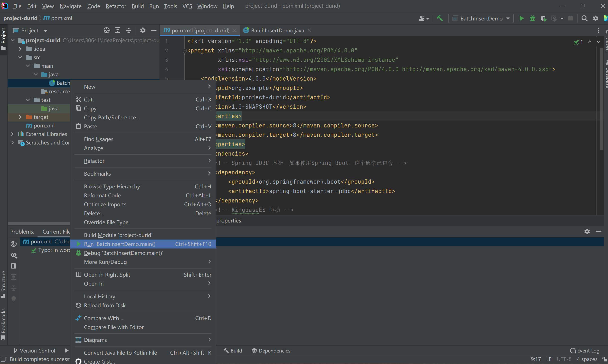Click Select Opened File crosshair icon
Screen dimensions: 608x364
pyautogui.click(x=107, y=30)
